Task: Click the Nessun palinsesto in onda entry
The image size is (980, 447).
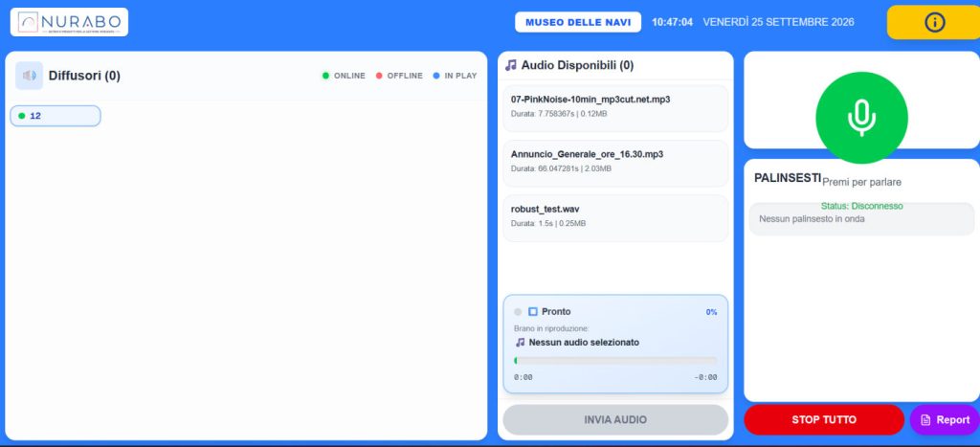Action: pyautogui.click(x=861, y=219)
